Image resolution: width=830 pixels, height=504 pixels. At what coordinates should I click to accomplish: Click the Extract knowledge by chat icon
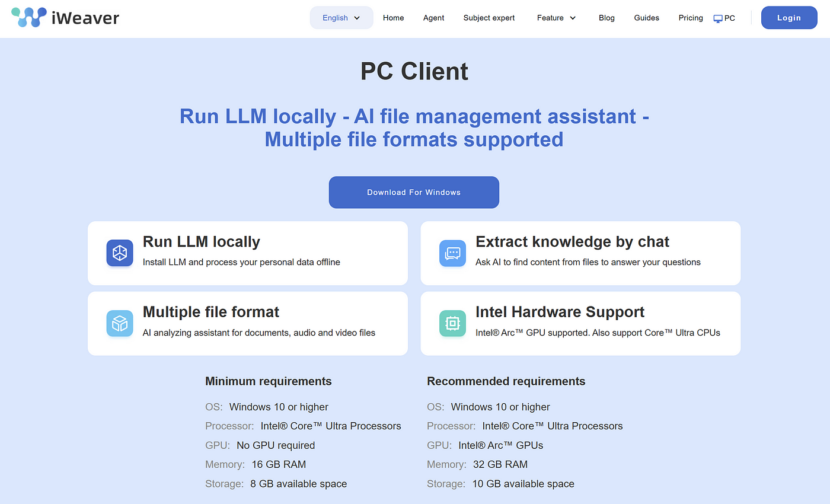coord(452,253)
